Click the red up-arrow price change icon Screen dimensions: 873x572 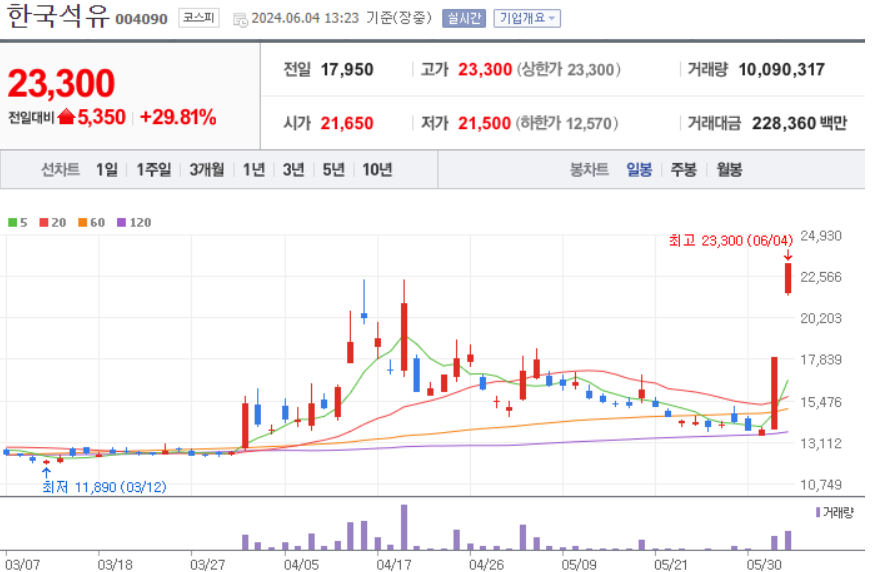66,116
